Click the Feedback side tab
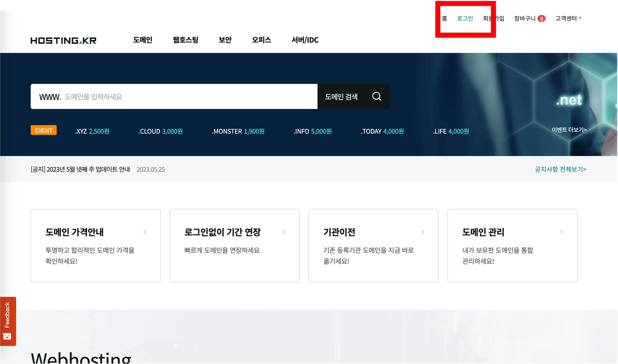The height and width of the screenshot is (364, 618). (8, 321)
